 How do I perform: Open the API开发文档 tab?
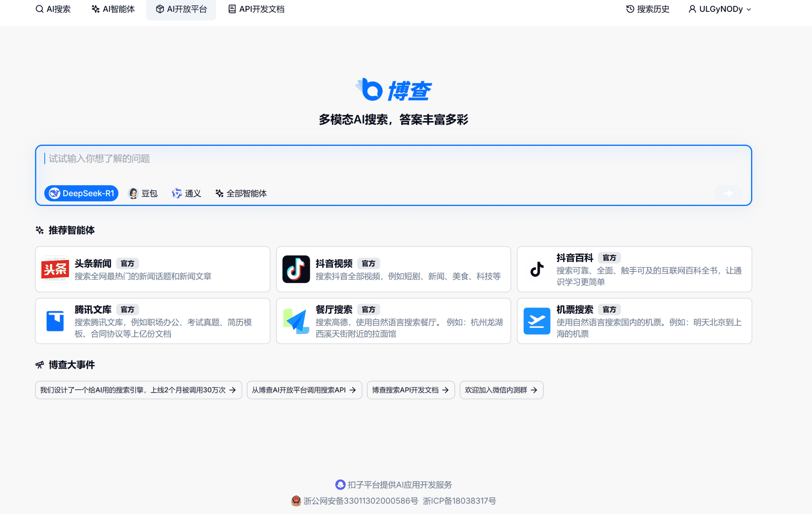point(256,9)
